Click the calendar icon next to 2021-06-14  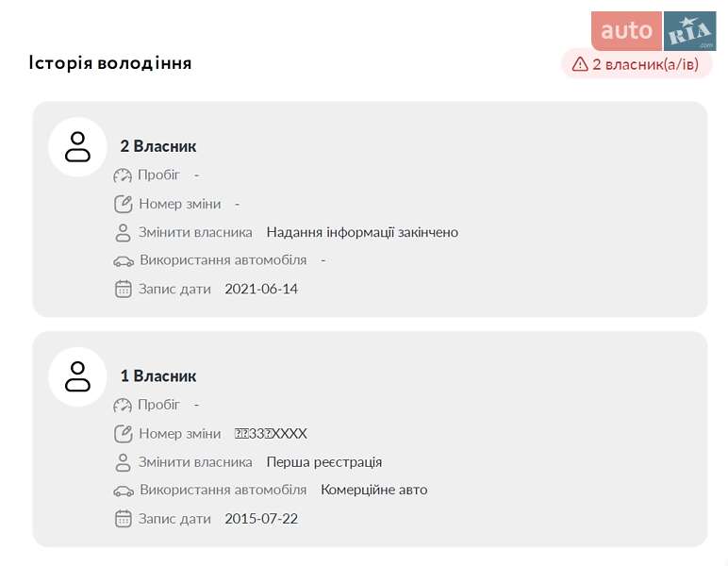(123, 289)
